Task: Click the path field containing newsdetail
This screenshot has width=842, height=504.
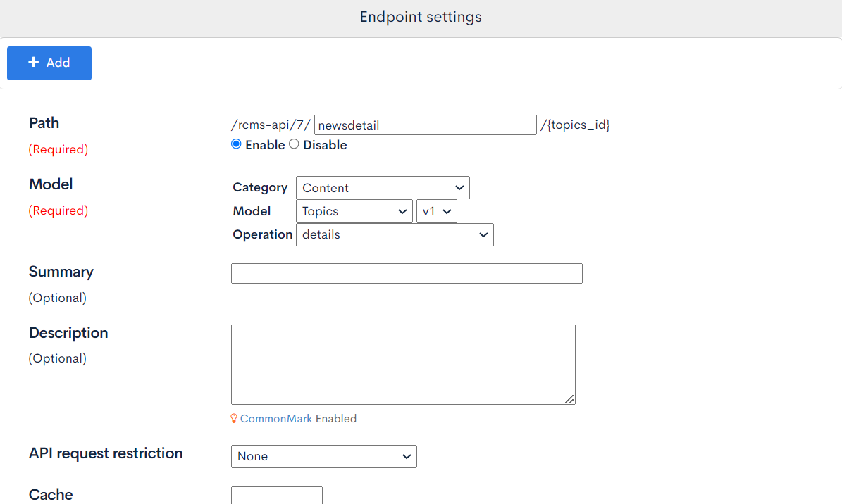Action: 425,125
